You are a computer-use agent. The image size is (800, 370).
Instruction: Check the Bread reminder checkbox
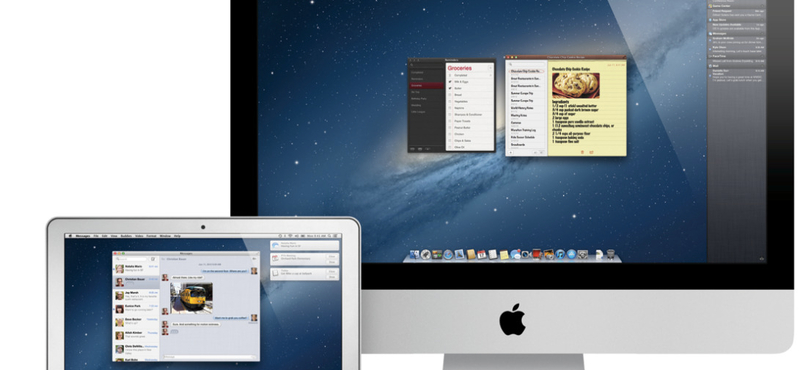(449, 95)
